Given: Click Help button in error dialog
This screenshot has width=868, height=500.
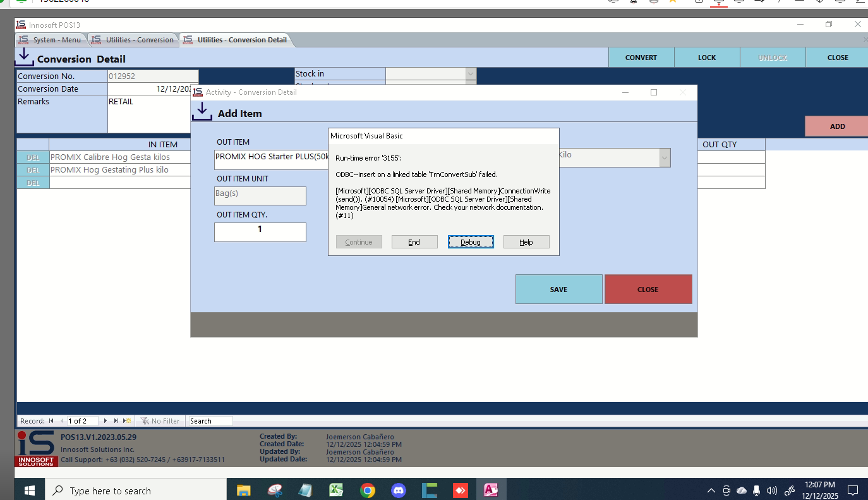Looking at the screenshot, I should pos(526,242).
